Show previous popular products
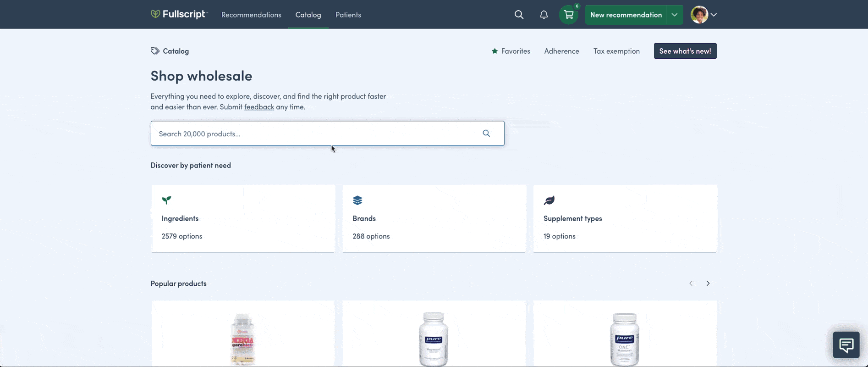 click(691, 284)
